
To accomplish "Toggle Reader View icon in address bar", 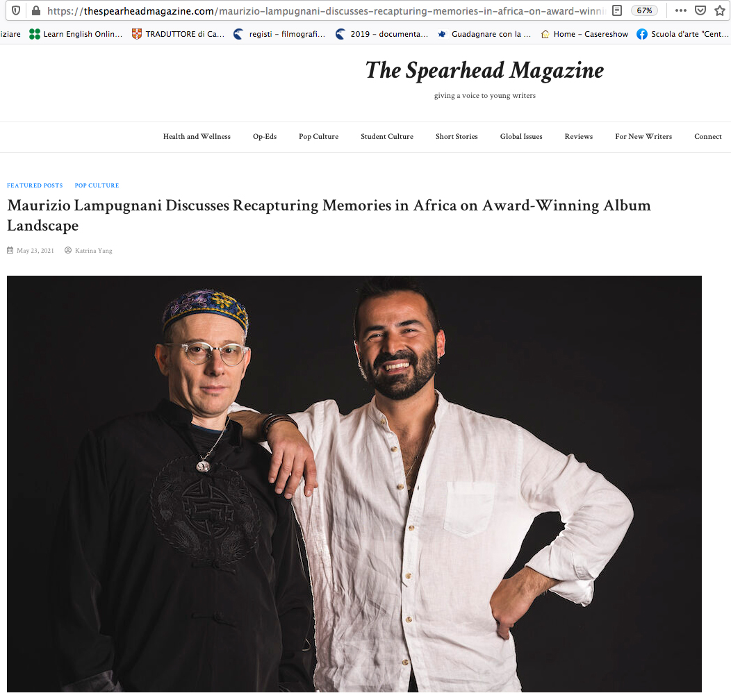I will pyautogui.click(x=617, y=10).
